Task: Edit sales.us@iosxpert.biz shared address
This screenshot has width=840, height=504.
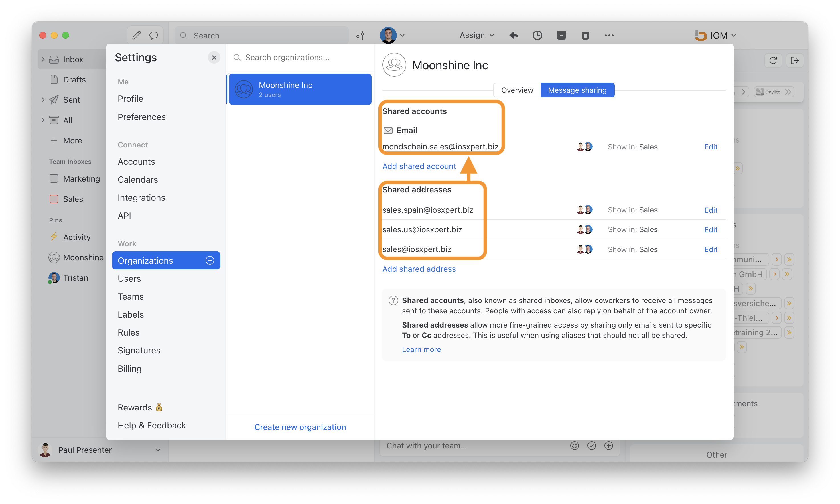Action: click(x=711, y=229)
